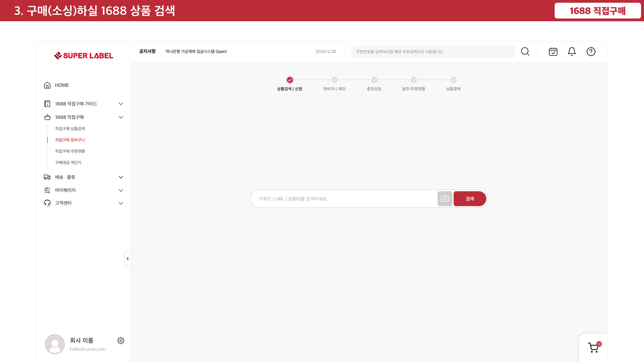Click the magnifier search icon in header
This screenshot has height=362, width=644.
pyautogui.click(x=525, y=52)
